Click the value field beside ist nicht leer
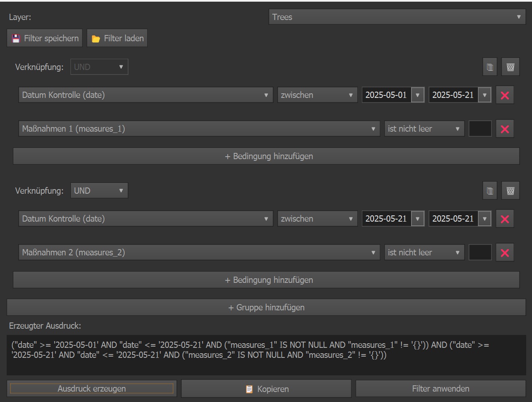 [479, 128]
